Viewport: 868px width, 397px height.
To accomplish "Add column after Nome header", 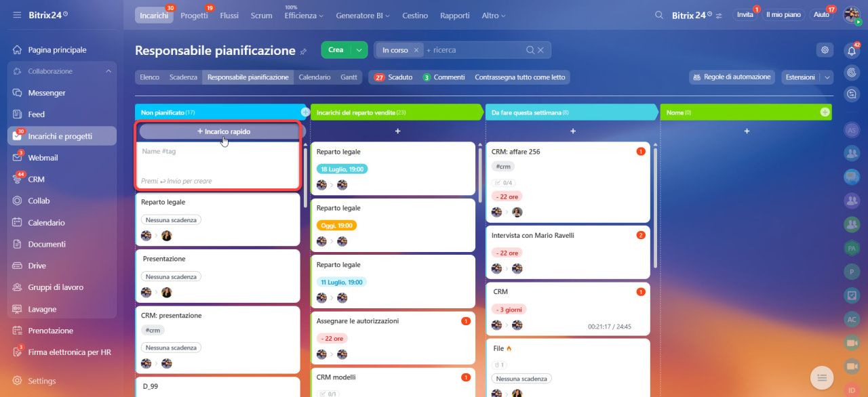I will (825, 112).
